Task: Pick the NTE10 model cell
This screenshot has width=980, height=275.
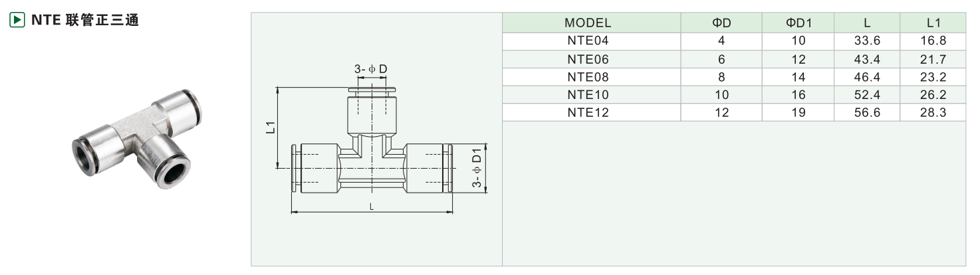Action: tap(588, 95)
